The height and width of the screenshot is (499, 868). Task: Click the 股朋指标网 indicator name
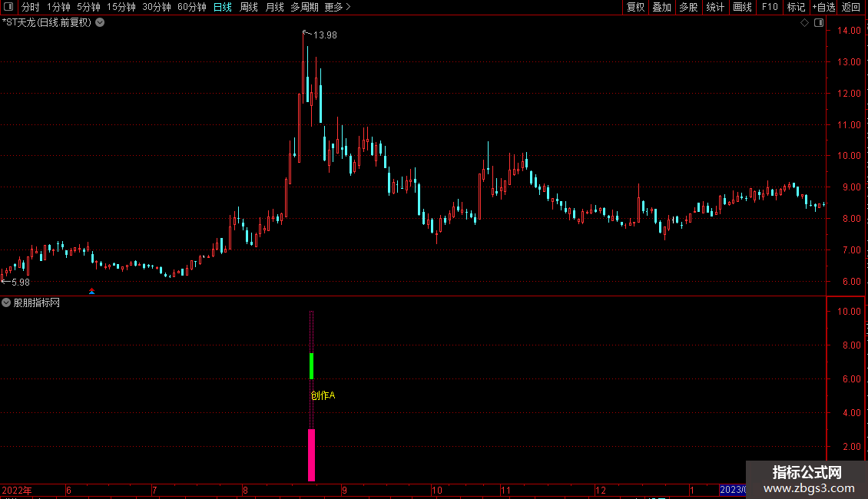(x=37, y=302)
